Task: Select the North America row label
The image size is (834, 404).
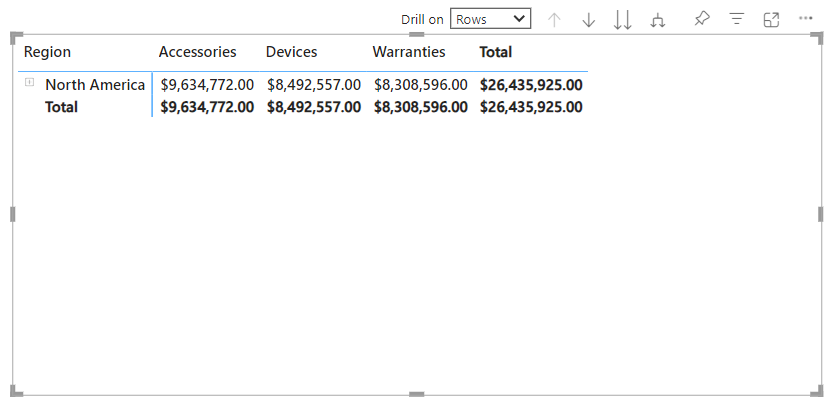Action: [95, 85]
